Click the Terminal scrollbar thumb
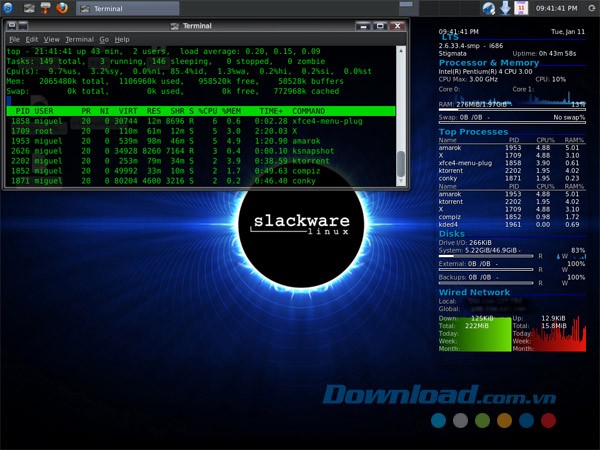Image resolution: width=600 pixels, height=450 pixels. [401, 164]
